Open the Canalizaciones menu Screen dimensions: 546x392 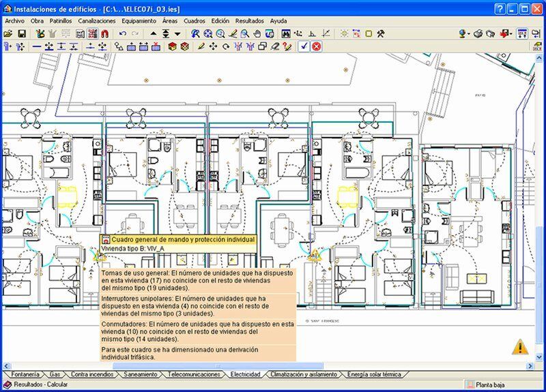tap(97, 21)
